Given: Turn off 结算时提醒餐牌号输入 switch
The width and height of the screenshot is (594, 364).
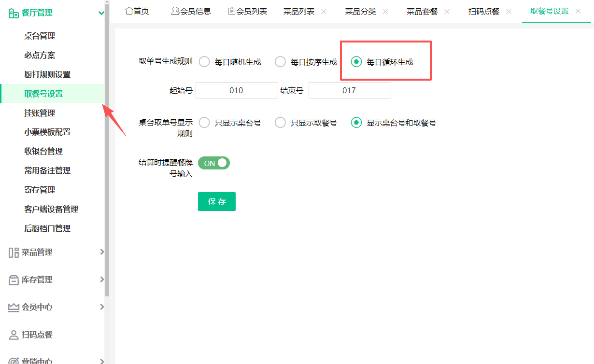Looking at the screenshot, I should [214, 163].
